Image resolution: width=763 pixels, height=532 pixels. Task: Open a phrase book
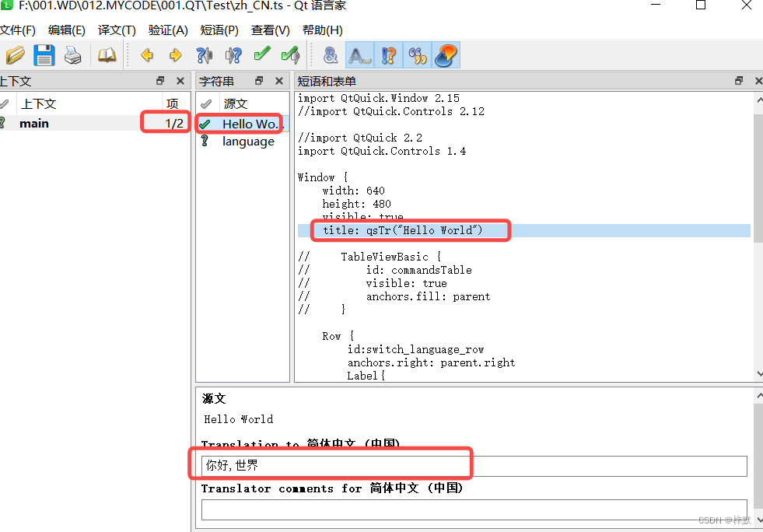pos(107,55)
